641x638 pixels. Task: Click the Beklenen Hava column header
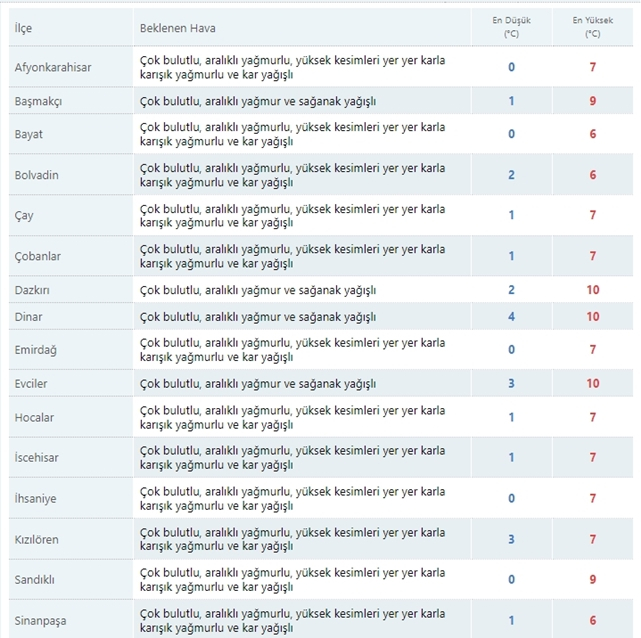point(177,28)
